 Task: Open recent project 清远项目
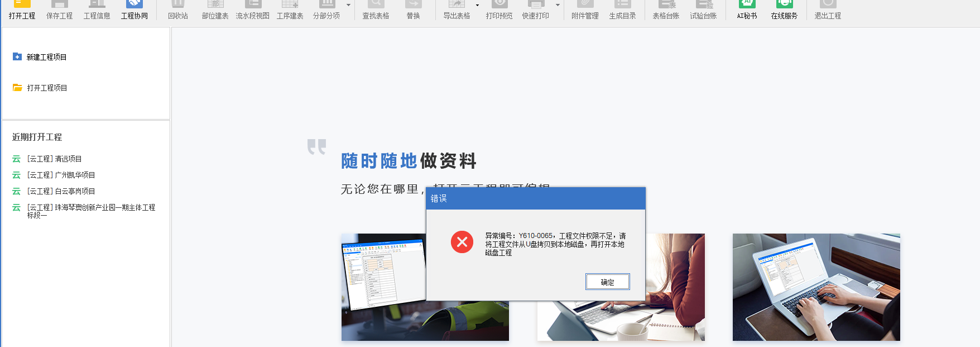pyautogui.click(x=54, y=159)
